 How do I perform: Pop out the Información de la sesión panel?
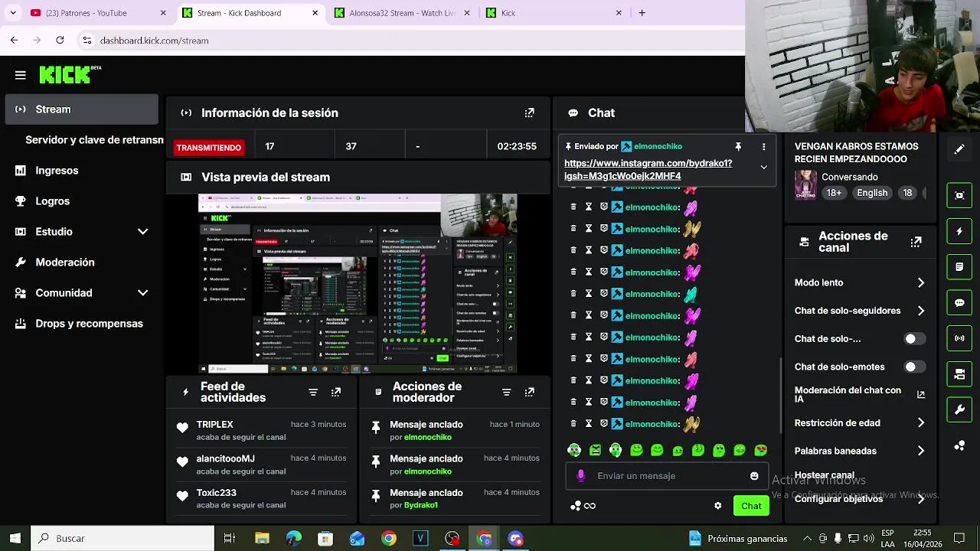click(x=529, y=112)
